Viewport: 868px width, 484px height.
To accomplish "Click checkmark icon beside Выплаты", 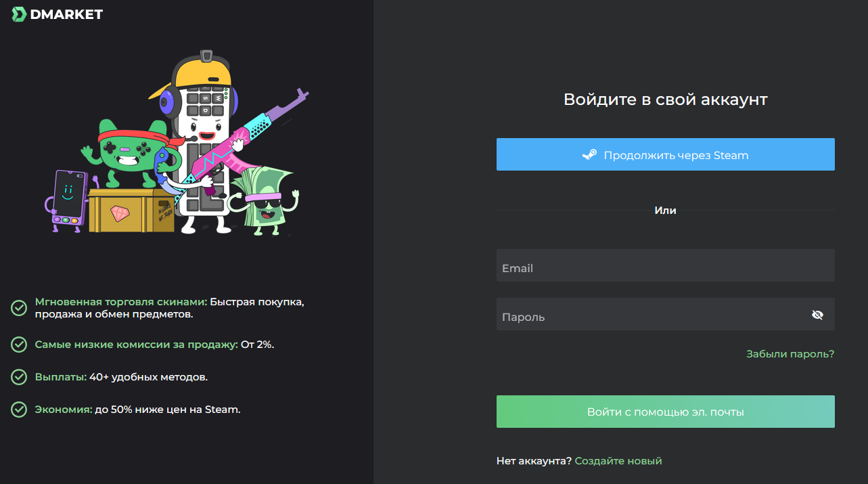I will click(x=19, y=377).
